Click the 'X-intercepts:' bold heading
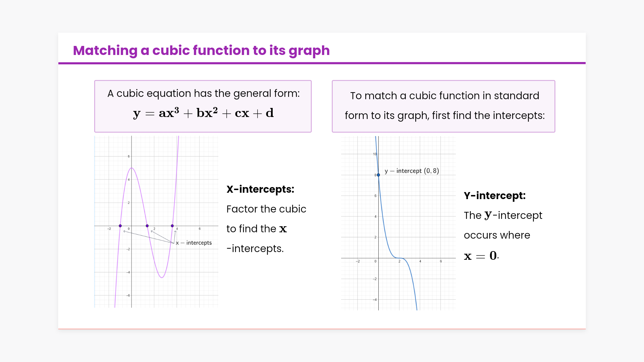Image resolution: width=644 pixels, height=362 pixels. [x=260, y=189]
